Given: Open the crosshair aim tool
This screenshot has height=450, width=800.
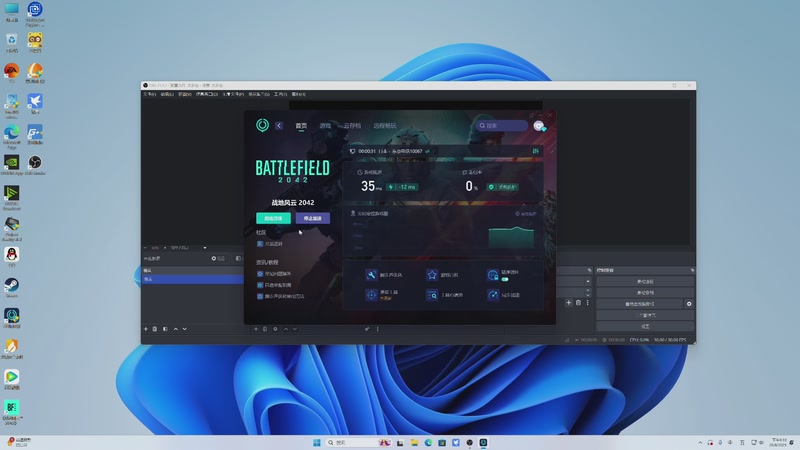Looking at the screenshot, I should click(371, 295).
